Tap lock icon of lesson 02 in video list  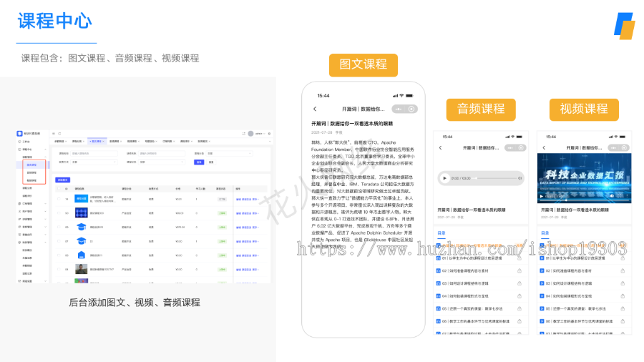click(x=623, y=271)
